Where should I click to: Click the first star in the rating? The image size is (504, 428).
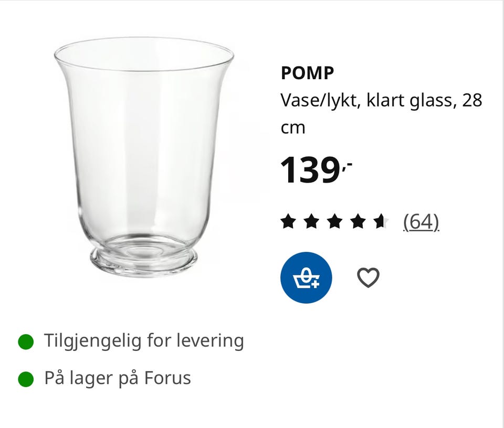pyautogui.click(x=288, y=222)
